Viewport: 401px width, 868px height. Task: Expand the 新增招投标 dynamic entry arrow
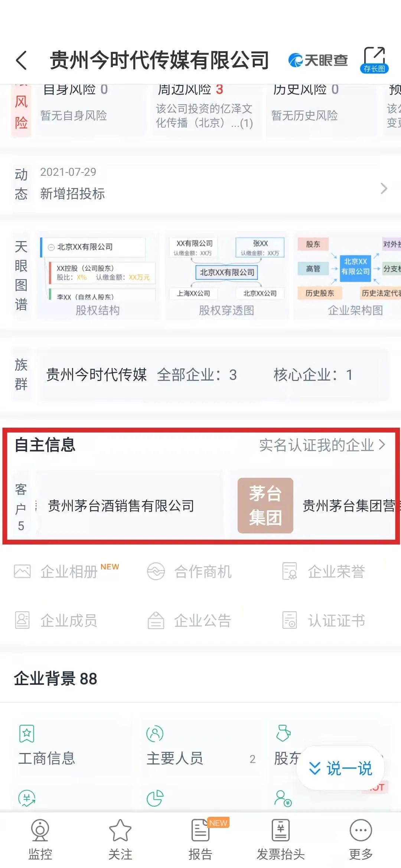(x=384, y=188)
